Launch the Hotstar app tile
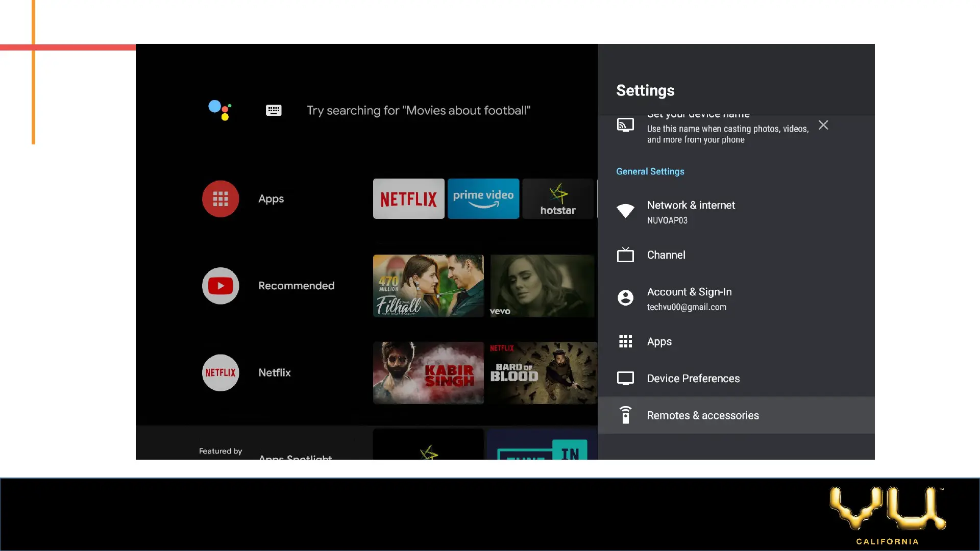 [x=558, y=199]
